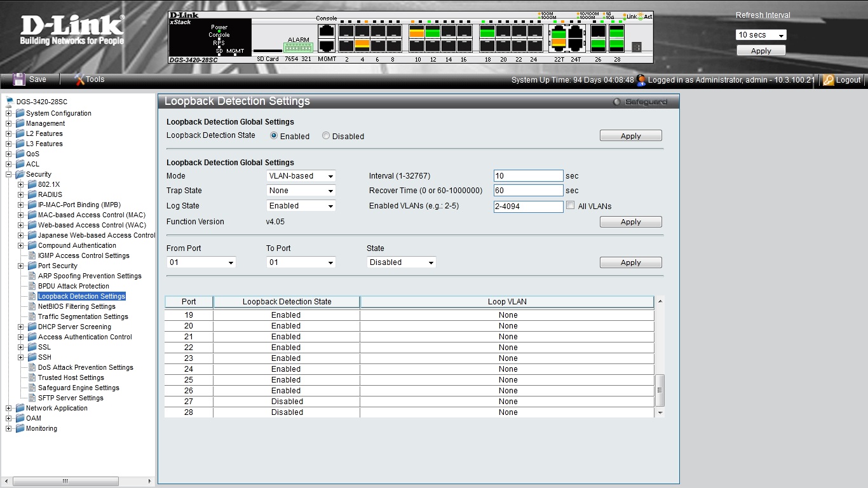The height and width of the screenshot is (488, 868).
Task: Apply the port state settings
Action: pyautogui.click(x=630, y=262)
